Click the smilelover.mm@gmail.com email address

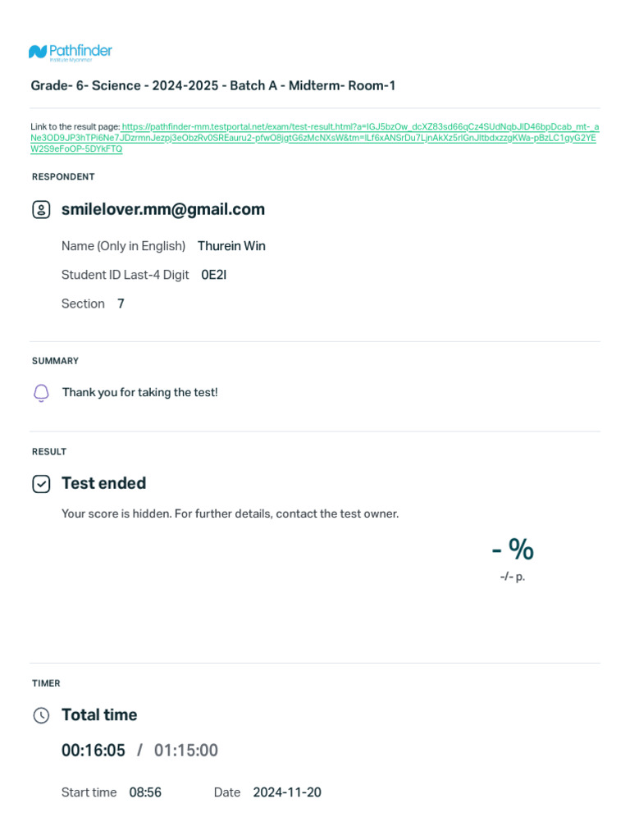coord(163,209)
